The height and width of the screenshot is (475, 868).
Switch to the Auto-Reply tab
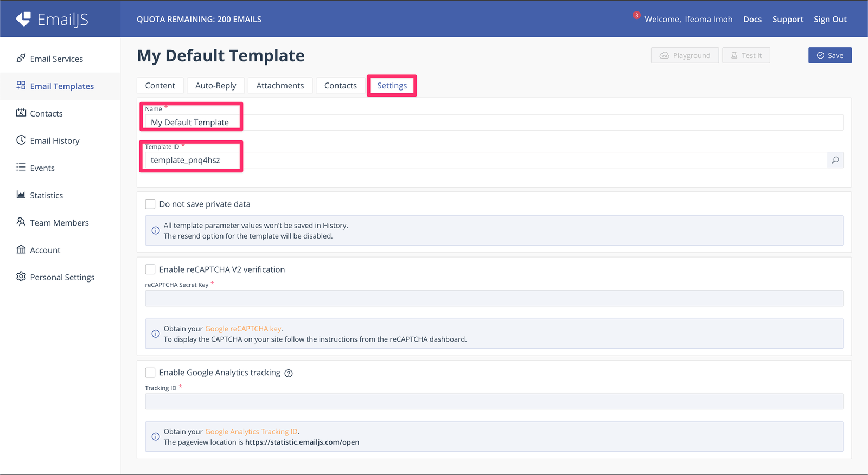pyautogui.click(x=216, y=86)
